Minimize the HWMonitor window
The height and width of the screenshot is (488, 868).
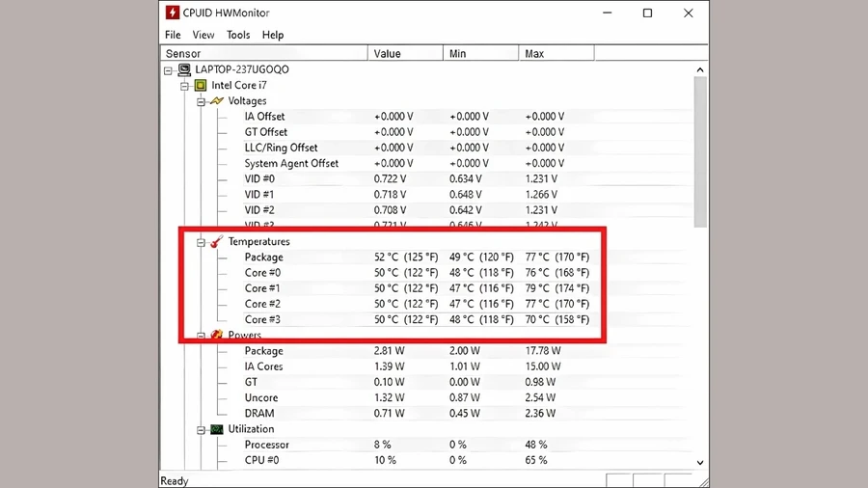(x=608, y=13)
